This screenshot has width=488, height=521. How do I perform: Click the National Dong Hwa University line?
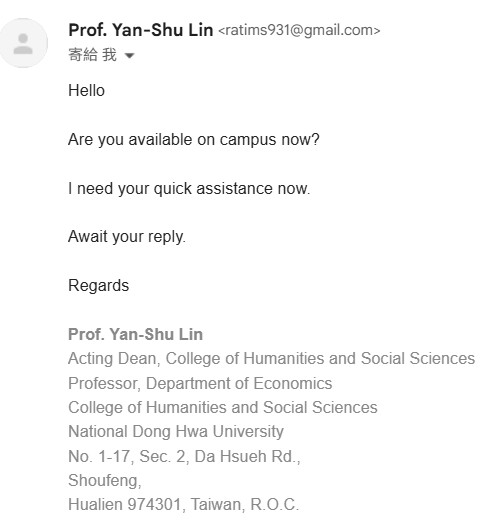click(x=176, y=432)
